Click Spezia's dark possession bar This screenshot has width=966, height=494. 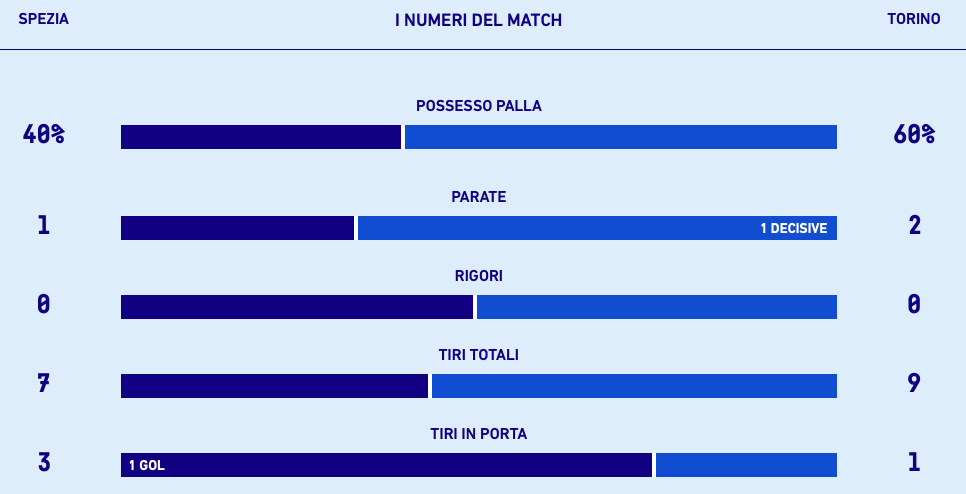pyautogui.click(x=260, y=137)
